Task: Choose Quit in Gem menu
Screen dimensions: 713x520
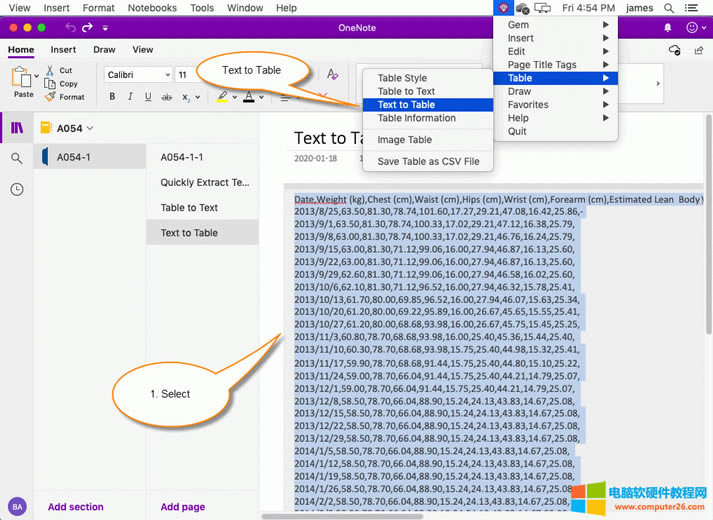Action: (555, 131)
